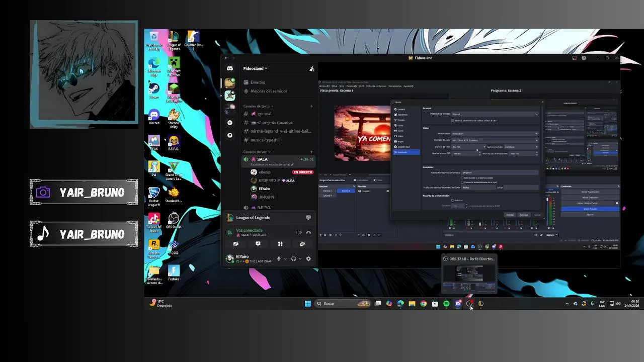Open Renderizador dropdown in OBS settings

(x=495, y=134)
